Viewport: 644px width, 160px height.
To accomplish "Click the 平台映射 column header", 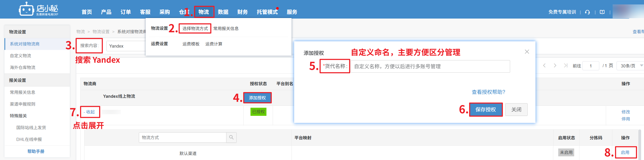I will 303,138.
